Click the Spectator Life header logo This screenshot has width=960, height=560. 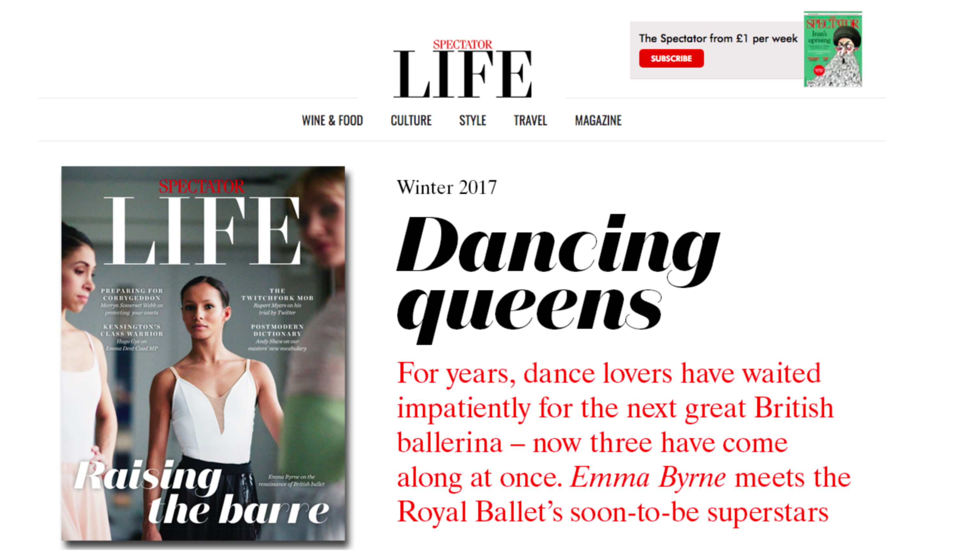coord(462,68)
